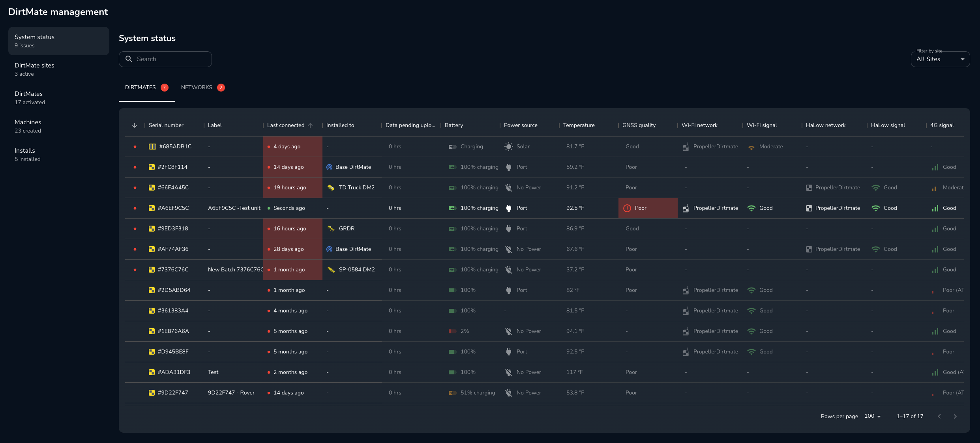Click the Port plug icon in #A6EF9C5C row

pyautogui.click(x=509, y=208)
